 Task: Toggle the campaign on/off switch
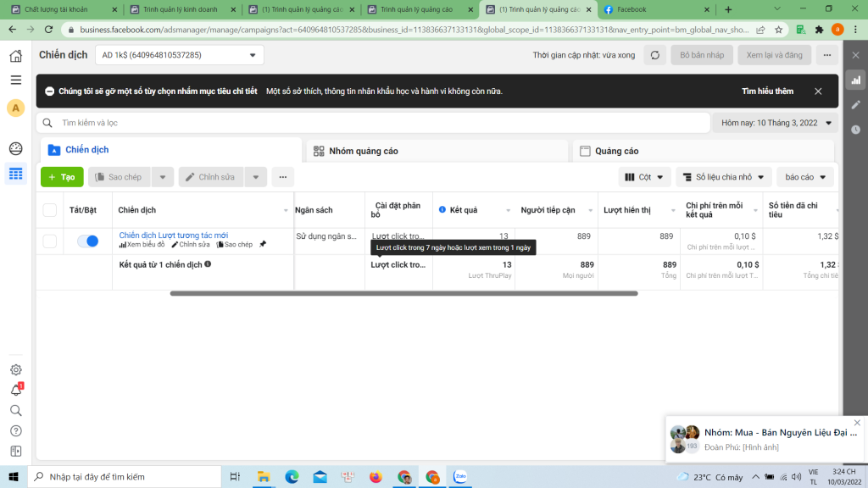click(x=87, y=241)
